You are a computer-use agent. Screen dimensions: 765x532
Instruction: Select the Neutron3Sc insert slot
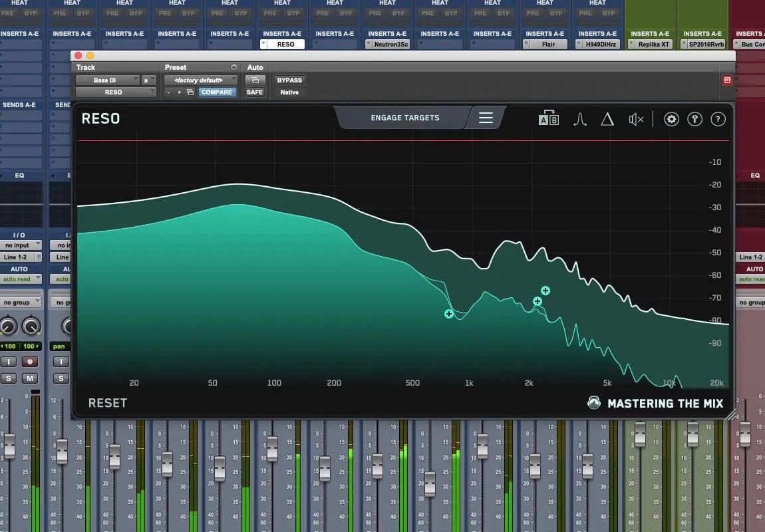[387, 45]
